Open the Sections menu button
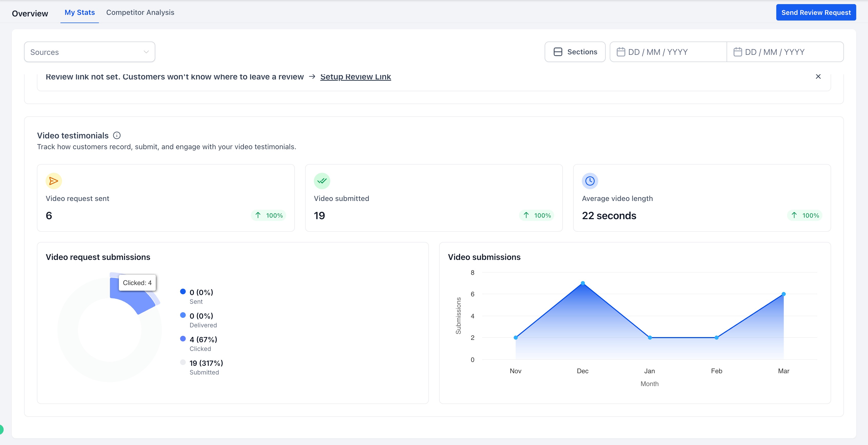The image size is (868, 445). coord(575,52)
